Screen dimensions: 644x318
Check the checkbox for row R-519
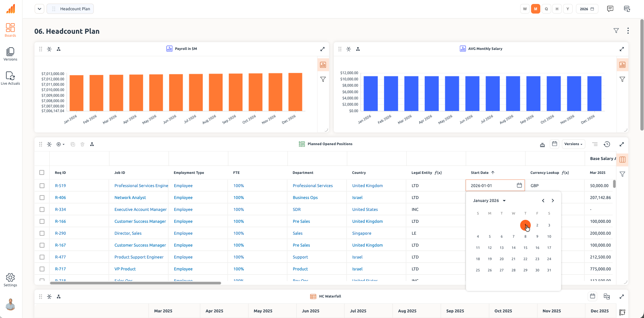click(42, 185)
